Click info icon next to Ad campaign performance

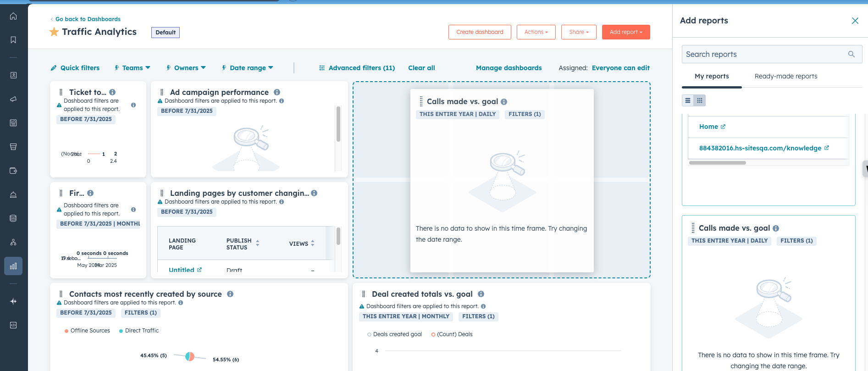point(277,92)
